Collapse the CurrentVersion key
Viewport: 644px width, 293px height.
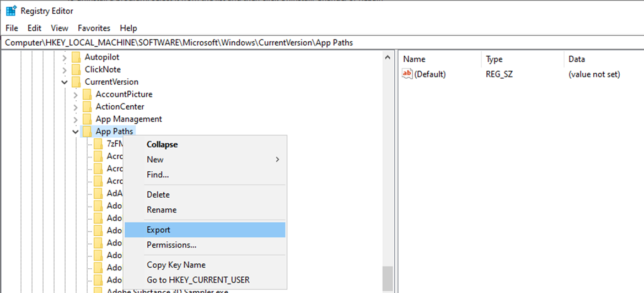pyautogui.click(x=65, y=82)
